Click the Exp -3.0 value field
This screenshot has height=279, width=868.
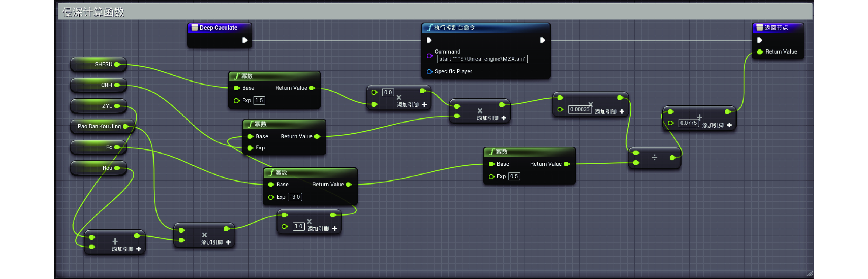[295, 197]
